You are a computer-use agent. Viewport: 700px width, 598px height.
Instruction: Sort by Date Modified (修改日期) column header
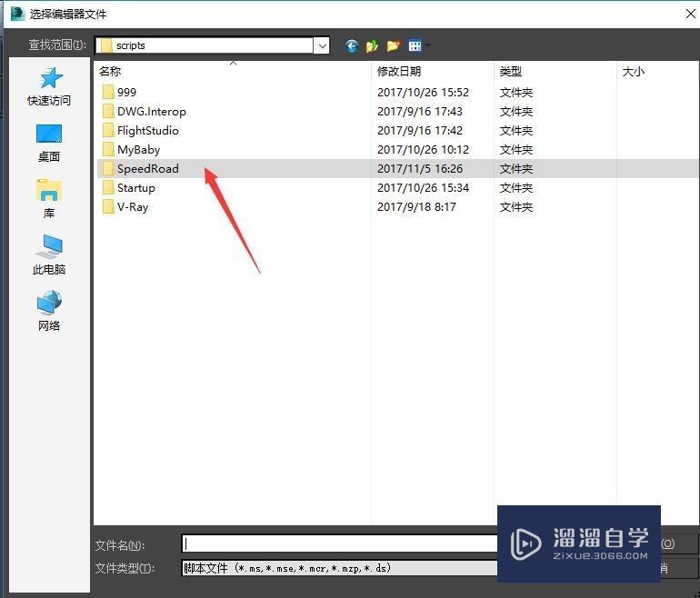433,72
